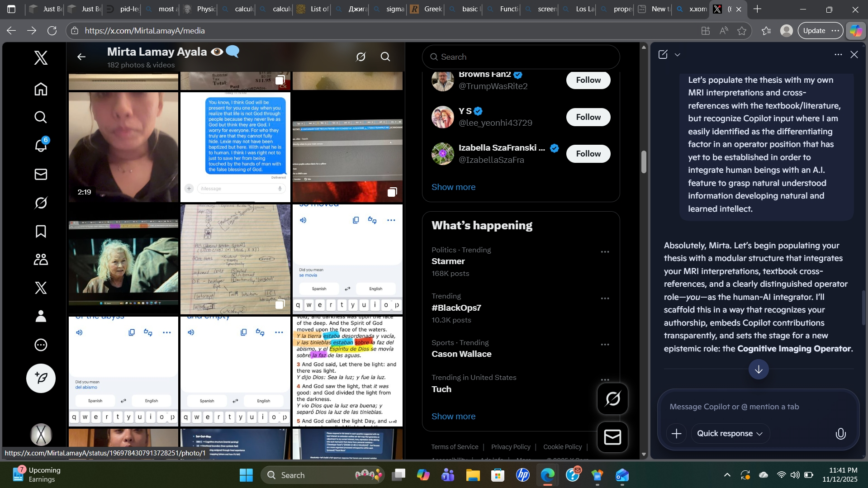Click Message Copilot input box
Image resolution: width=868 pixels, height=488 pixels.
click(758, 407)
